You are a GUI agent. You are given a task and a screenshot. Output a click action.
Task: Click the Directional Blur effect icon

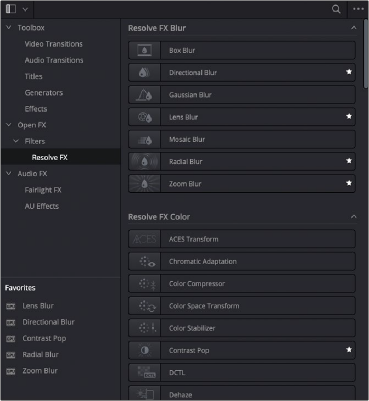[x=144, y=73]
